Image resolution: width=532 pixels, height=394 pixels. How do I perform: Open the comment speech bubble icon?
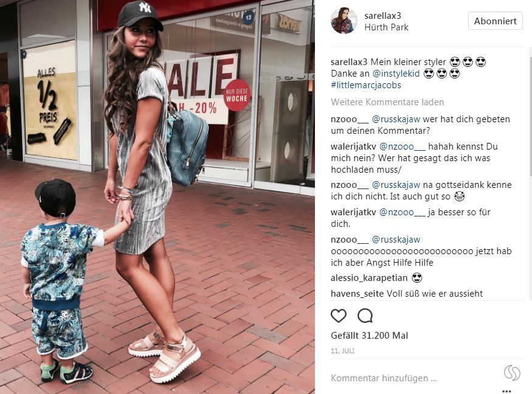365,316
